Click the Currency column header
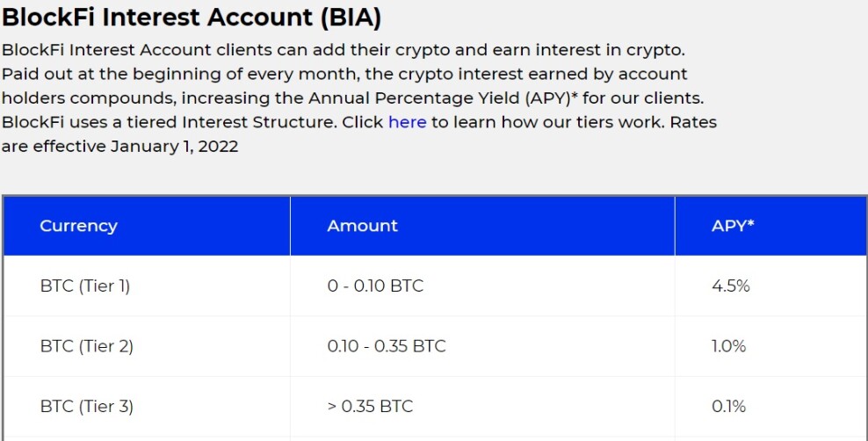 [x=147, y=226]
